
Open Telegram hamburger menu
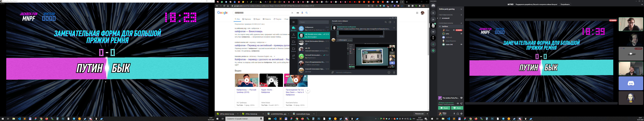pyautogui.click(x=293, y=22)
